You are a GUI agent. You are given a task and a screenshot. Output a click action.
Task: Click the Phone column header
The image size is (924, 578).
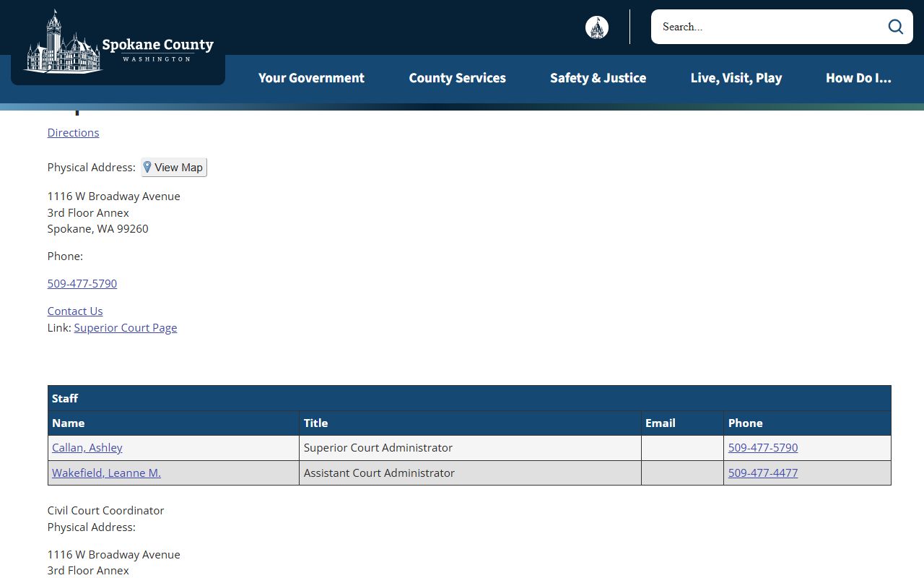tap(807, 423)
